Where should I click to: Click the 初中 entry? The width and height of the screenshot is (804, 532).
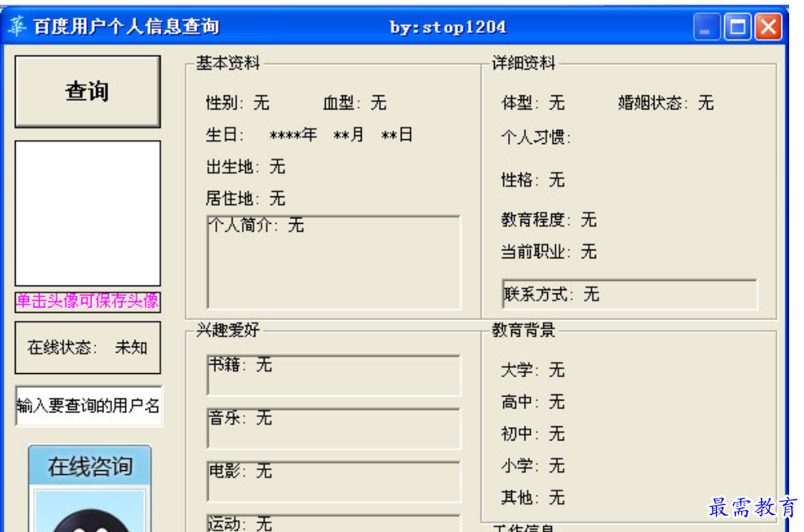(533, 433)
